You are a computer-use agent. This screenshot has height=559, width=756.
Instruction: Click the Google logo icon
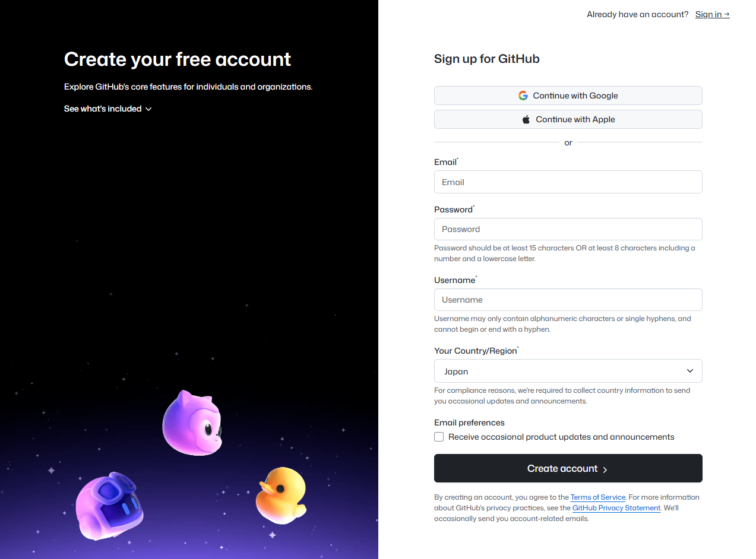[523, 96]
